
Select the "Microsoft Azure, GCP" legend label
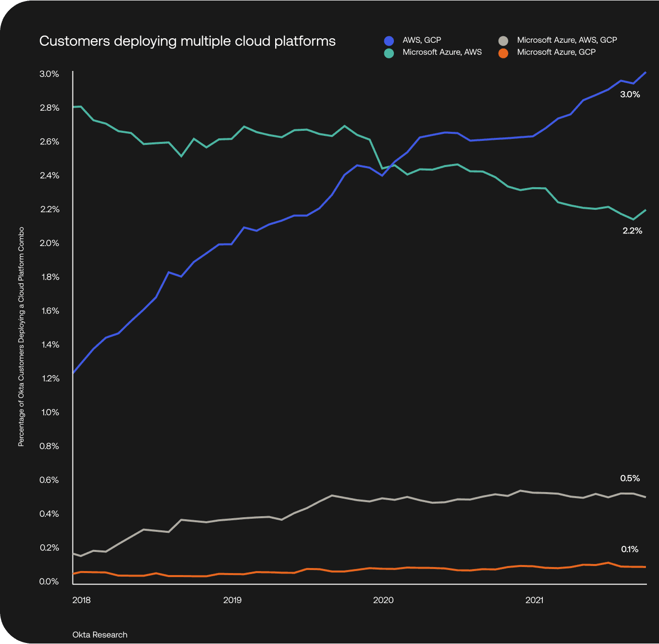coord(556,52)
